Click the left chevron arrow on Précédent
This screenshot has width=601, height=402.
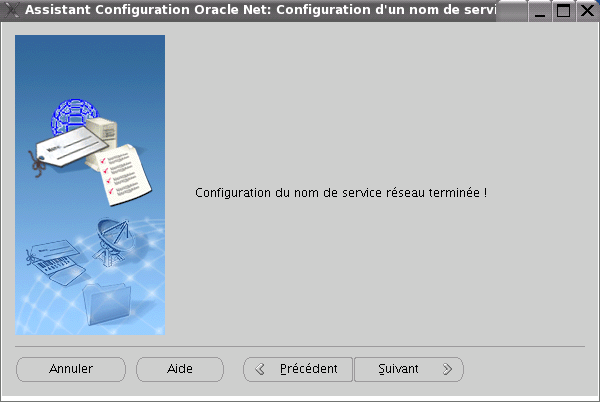[x=260, y=369]
